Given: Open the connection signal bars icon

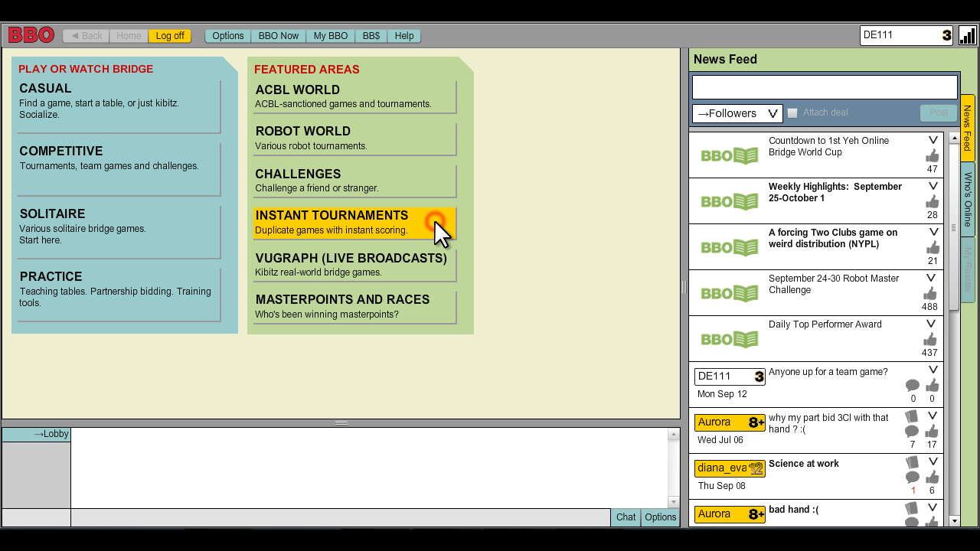Looking at the screenshot, I should [967, 36].
